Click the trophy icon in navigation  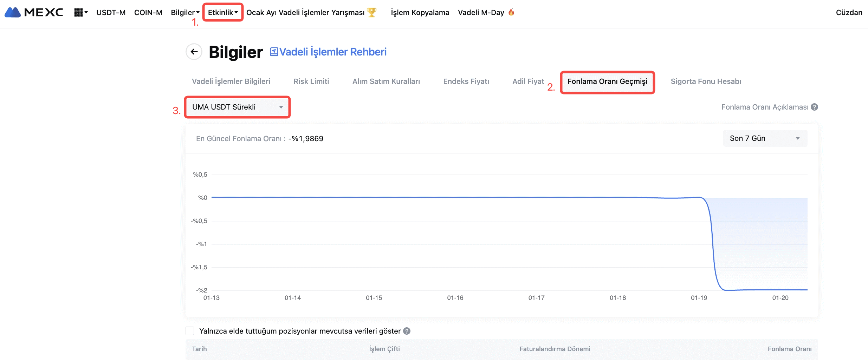click(x=371, y=12)
